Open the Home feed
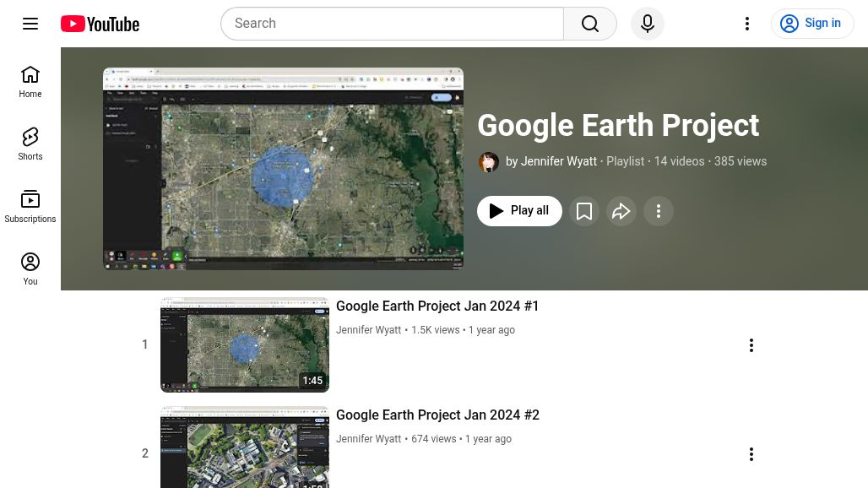868x488 pixels. pyautogui.click(x=30, y=82)
